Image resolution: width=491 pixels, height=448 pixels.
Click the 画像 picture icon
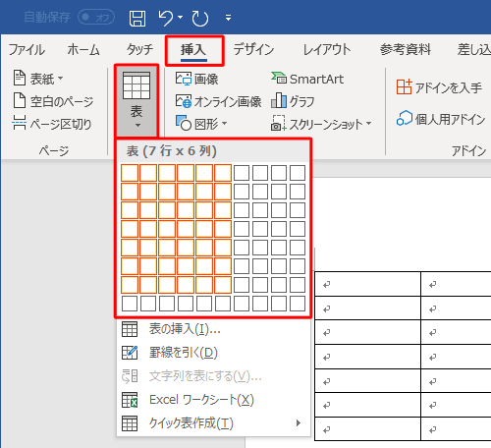184,79
